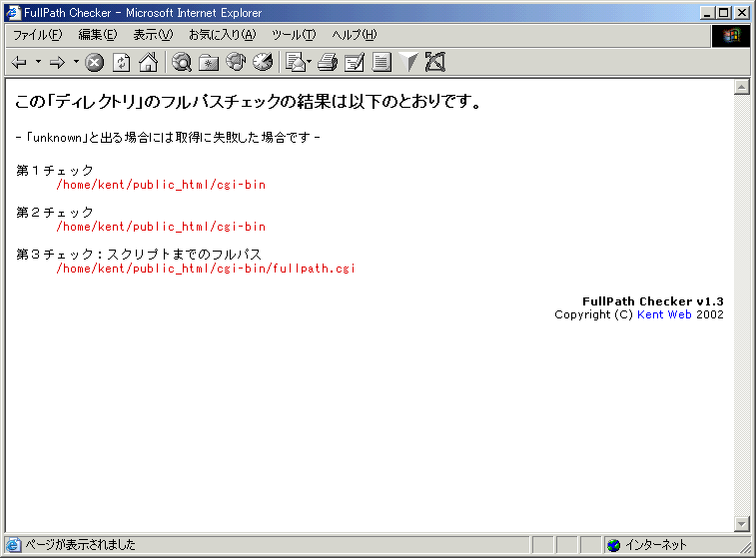Open the Favorites pane
Image resolution: width=756 pixels, height=558 pixels.
209,62
